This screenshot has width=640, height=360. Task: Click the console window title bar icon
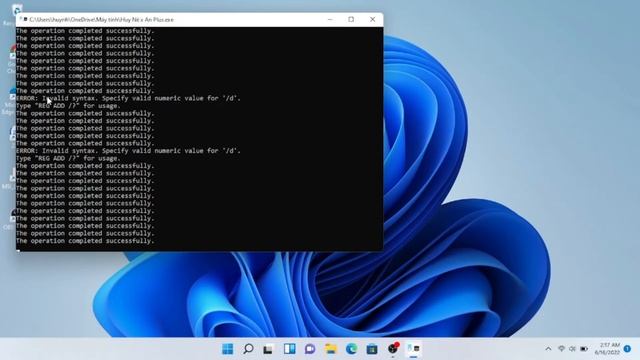click(x=24, y=19)
